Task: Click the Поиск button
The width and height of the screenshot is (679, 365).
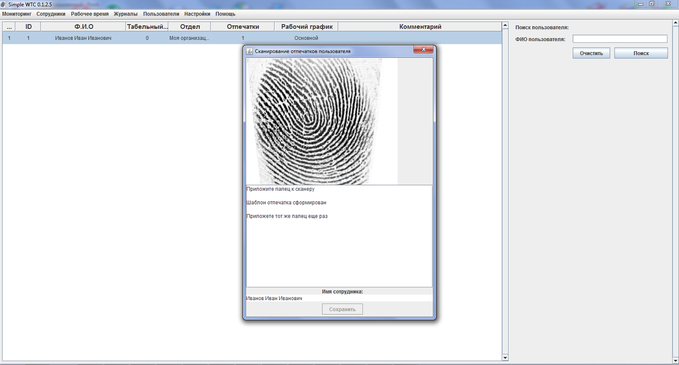Action: (641, 53)
